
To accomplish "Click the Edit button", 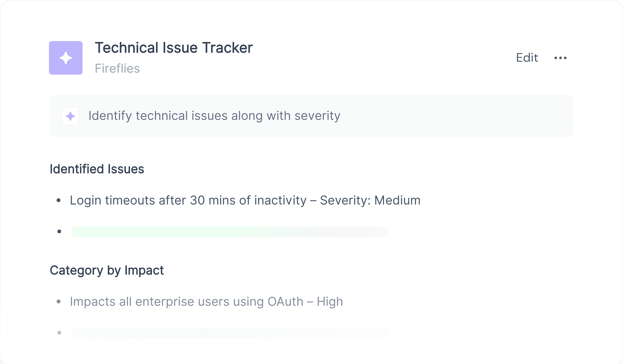I will [527, 58].
